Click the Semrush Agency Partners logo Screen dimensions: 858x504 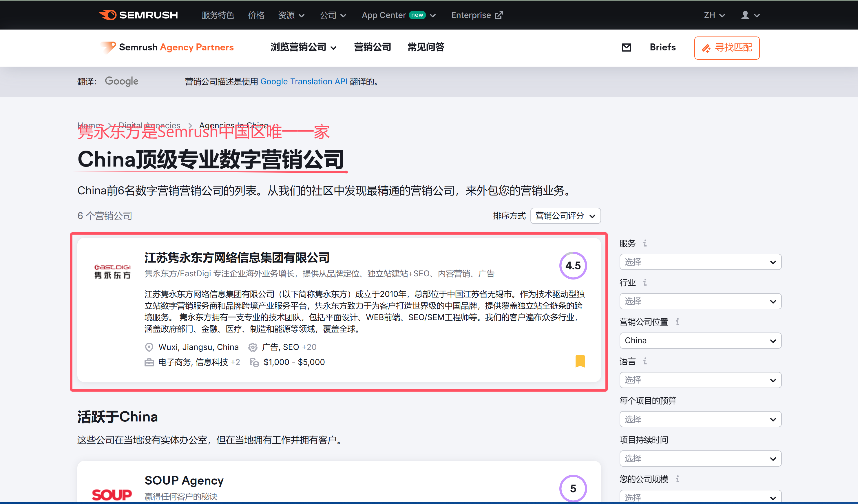[167, 47]
